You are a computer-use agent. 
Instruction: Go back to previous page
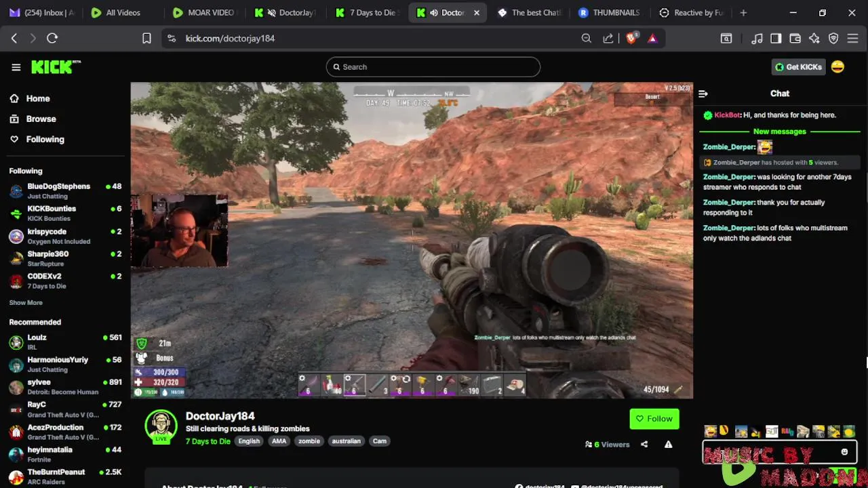coord(14,39)
